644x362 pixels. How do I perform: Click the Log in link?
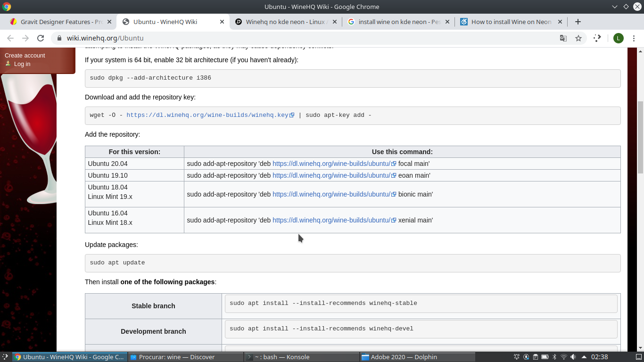pos(22,64)
